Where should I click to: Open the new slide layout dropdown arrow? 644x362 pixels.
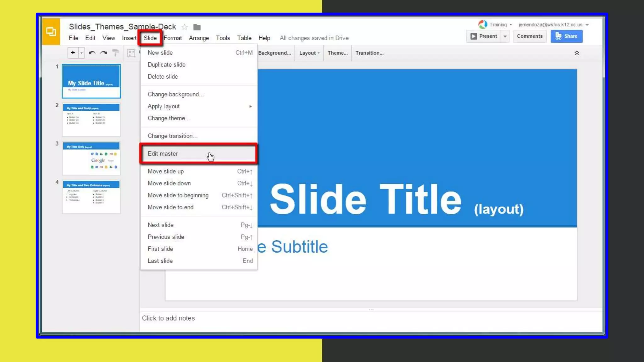[81, 53]
